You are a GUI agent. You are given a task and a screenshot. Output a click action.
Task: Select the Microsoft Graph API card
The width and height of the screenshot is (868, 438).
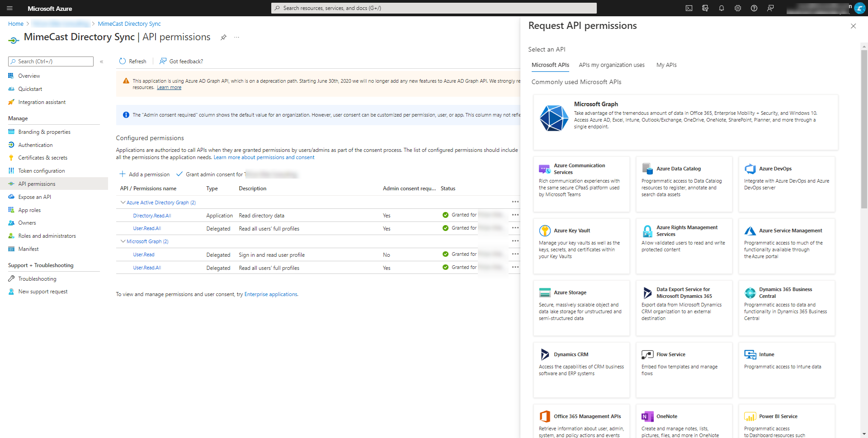pyautogui.click(x=685, y=122)
